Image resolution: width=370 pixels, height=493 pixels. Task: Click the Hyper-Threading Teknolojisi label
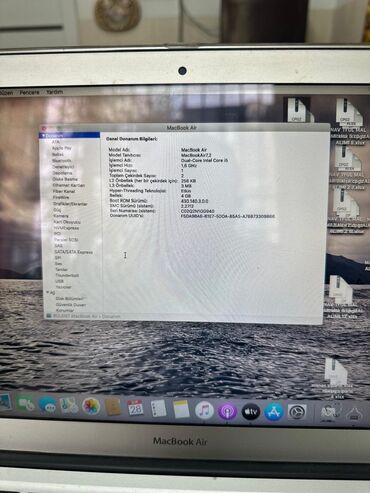(137, 191)
